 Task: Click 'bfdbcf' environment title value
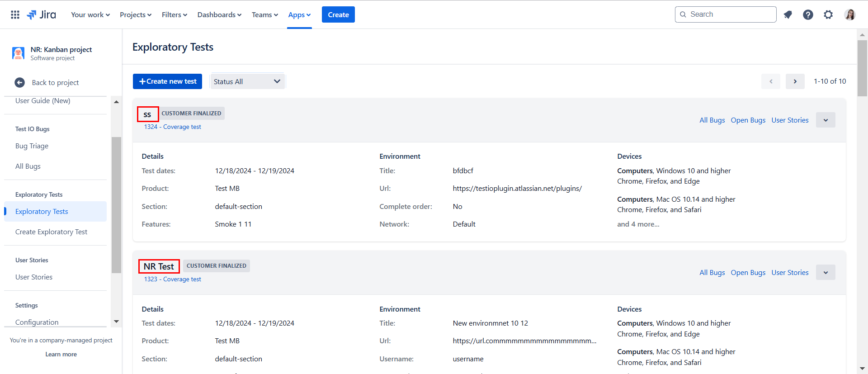point(463,171)
